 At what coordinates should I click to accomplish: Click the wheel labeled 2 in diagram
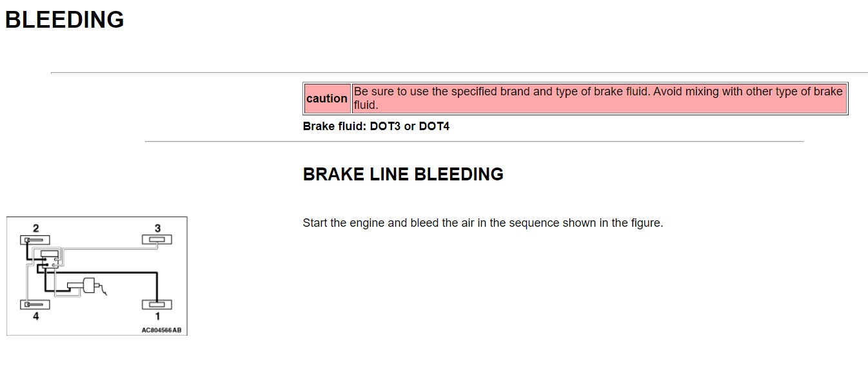pos(35,240)
